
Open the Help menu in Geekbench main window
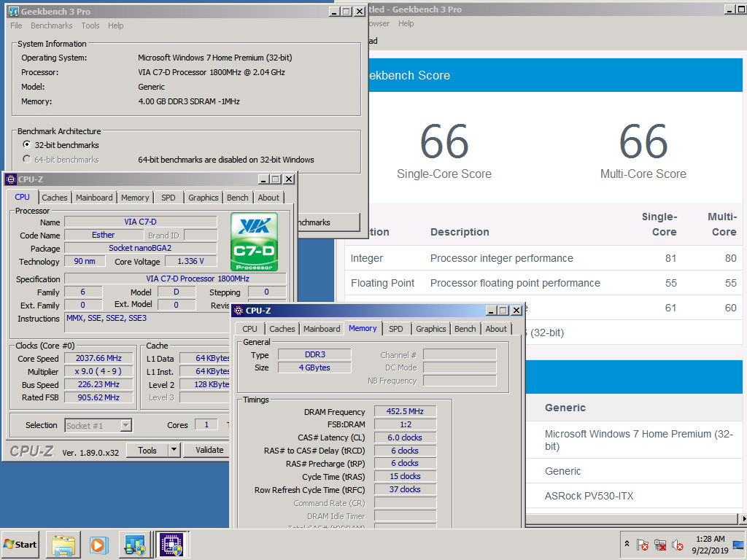coord(115,26)
